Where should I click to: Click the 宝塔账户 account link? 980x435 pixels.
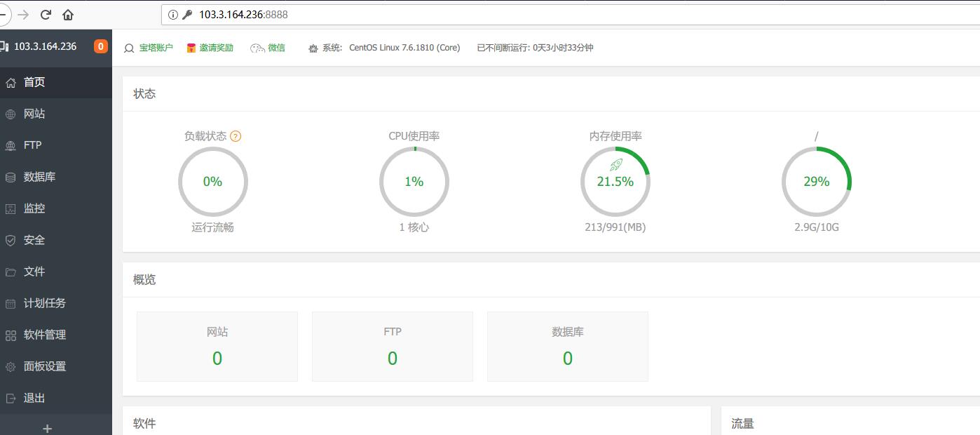156,48
